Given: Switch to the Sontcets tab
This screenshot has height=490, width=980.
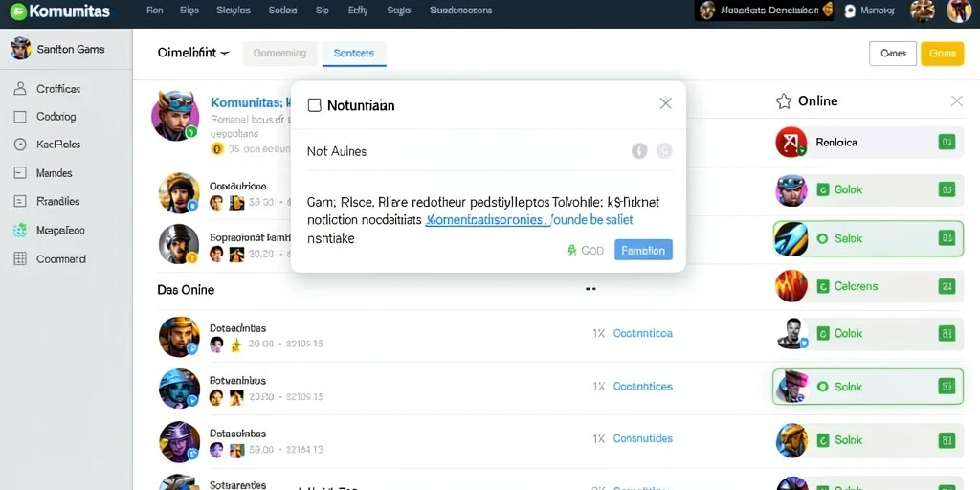Looking at the screenshot, I should (354, 54).
